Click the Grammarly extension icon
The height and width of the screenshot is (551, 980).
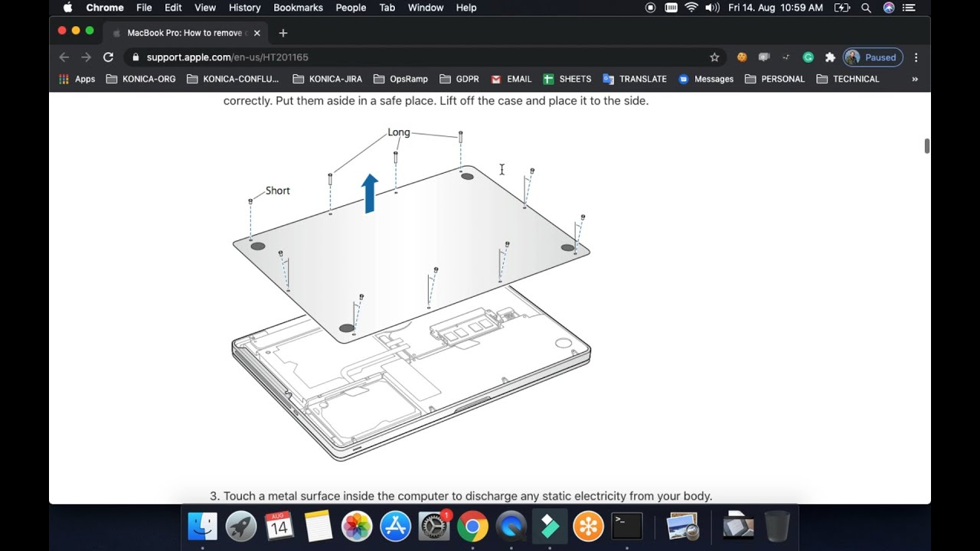(x=808, y=57)
